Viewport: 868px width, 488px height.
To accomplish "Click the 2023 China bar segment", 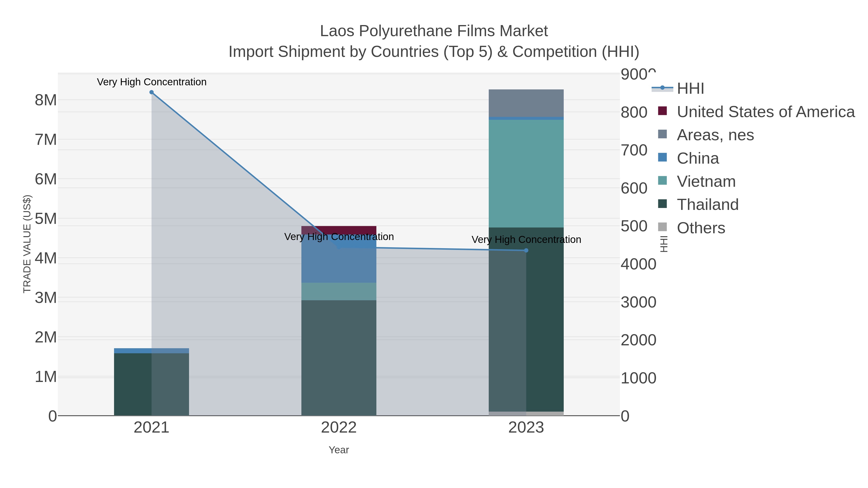I will (x=526, y=118).
